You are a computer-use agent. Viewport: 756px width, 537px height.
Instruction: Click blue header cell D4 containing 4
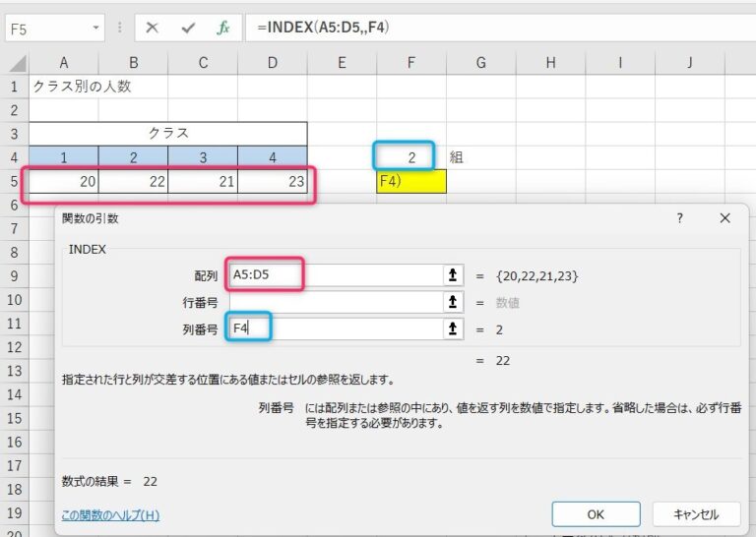click(x=273, y=157)
